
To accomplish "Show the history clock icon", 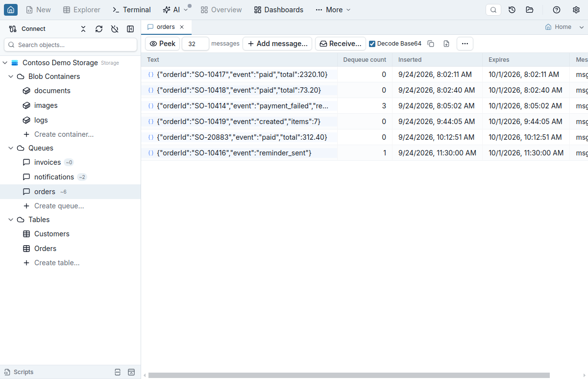I will 512,10.
